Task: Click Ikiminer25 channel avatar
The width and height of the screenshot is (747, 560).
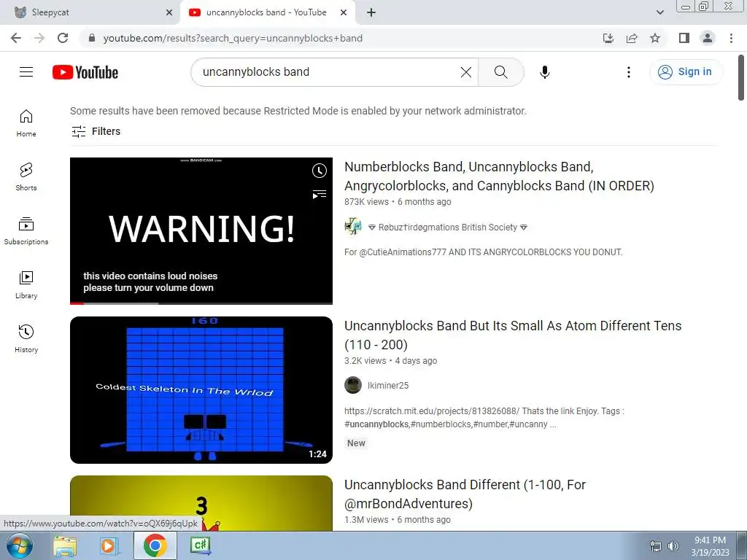Action: [353, 385]
